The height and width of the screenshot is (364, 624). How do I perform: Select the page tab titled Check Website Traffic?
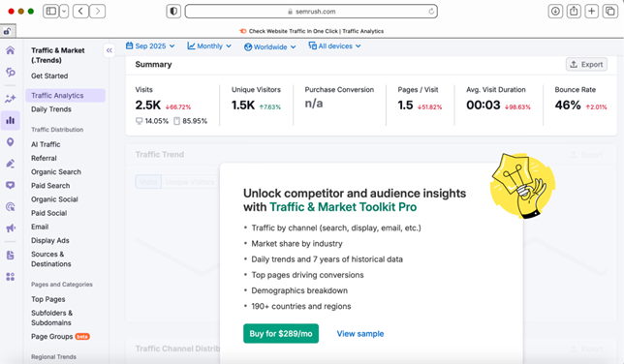312,31
